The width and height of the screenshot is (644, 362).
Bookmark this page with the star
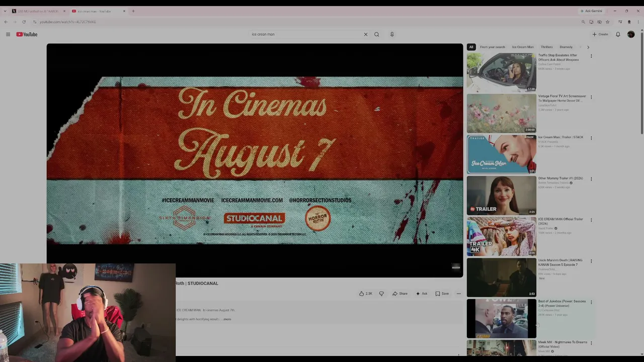tap(607, 22)
